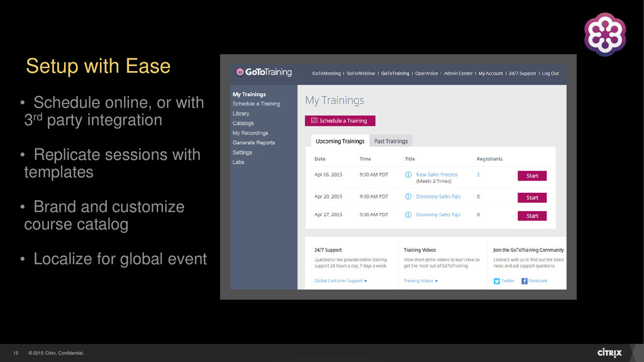
Task: Click registrant count 1 for New Sales Process
Action: 478,175
